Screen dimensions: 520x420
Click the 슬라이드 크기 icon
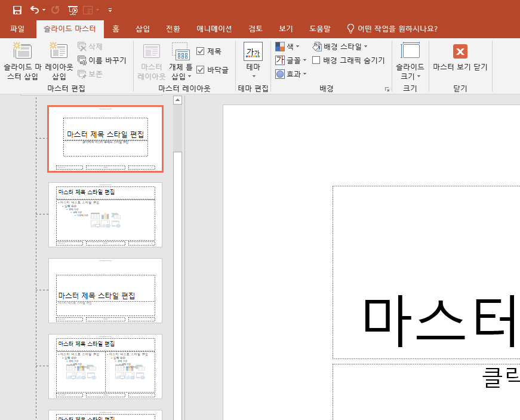point(410,51)
